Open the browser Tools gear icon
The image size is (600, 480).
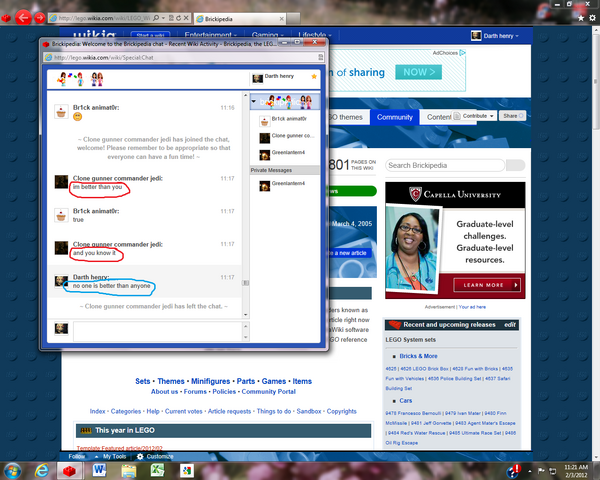pos(592,18)
